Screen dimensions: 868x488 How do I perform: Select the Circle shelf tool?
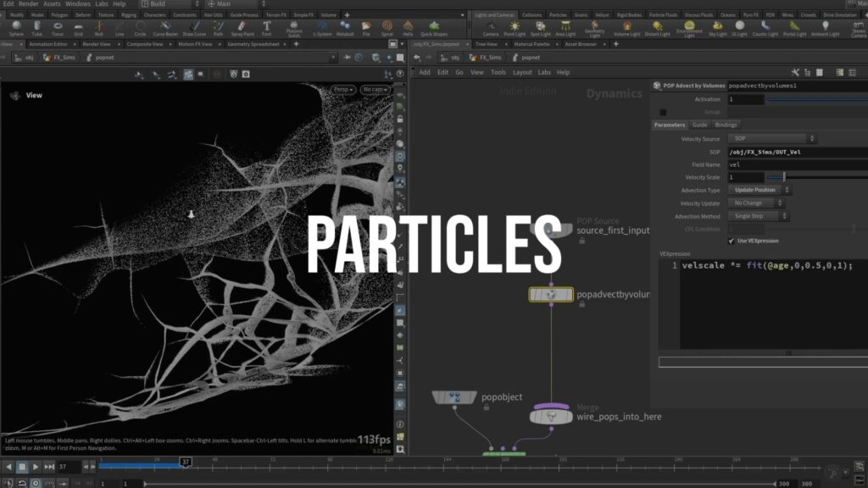pos(140,28)
